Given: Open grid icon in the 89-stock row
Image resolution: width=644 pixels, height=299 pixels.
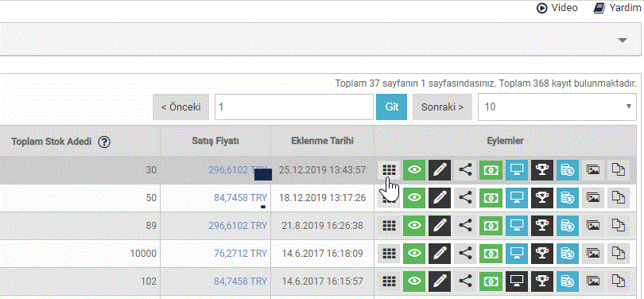Looking at the screenshot, I should pos(389,226).
